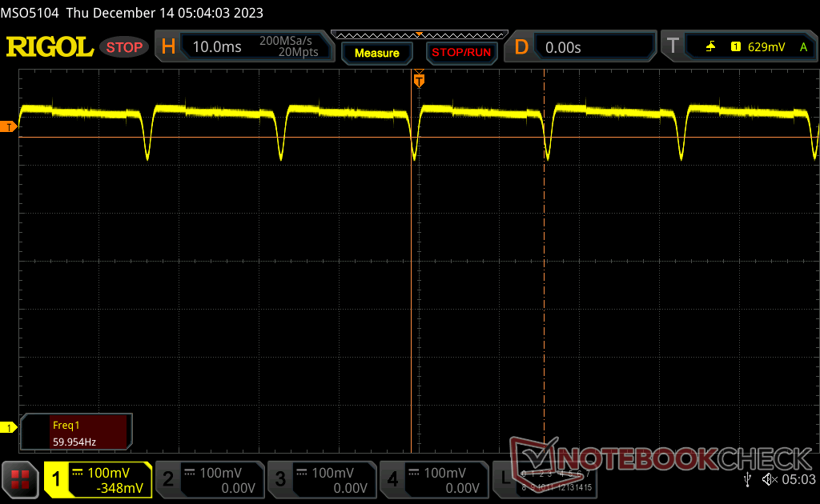
Task: Click the T trigger settings icon
Action: pos(673,47)
